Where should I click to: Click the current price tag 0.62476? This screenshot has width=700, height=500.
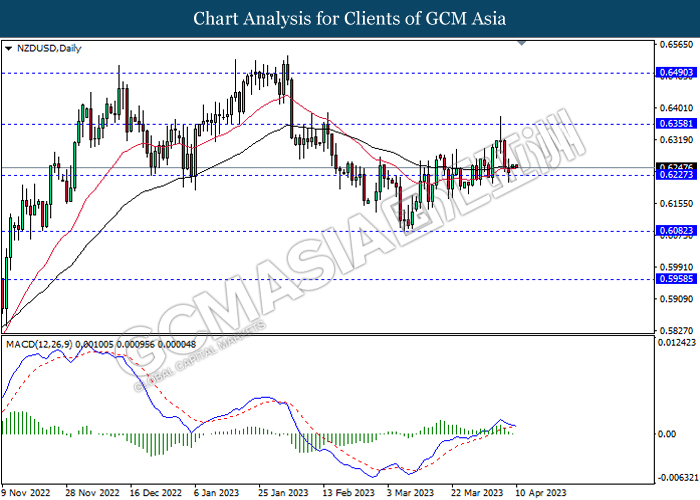(x=676, y=167)
